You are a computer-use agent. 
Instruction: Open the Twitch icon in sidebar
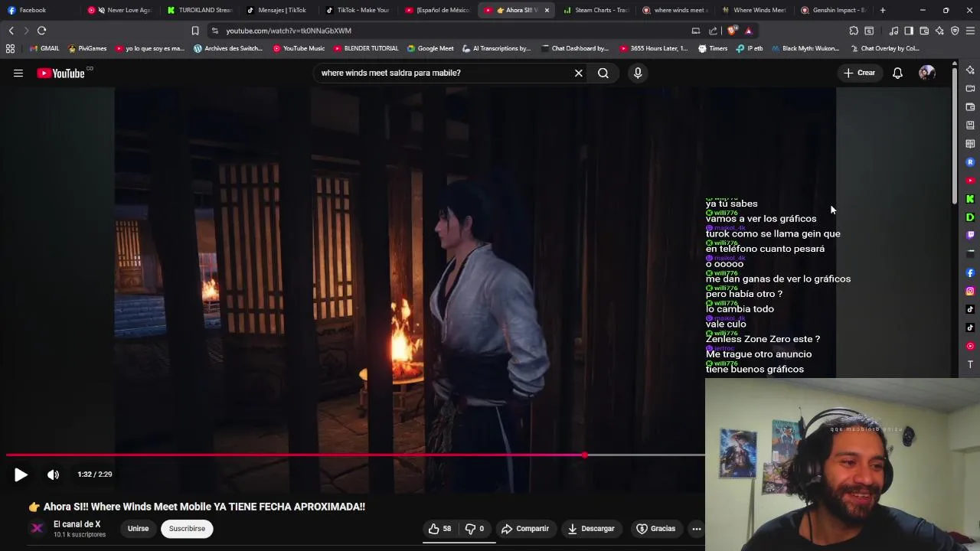970,236
